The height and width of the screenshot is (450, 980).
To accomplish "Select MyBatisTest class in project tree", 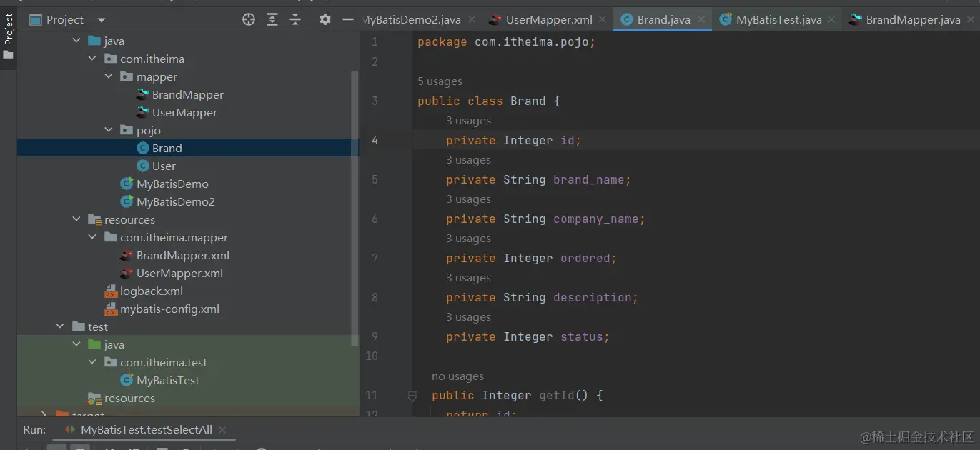I will (x=168, y=381).
